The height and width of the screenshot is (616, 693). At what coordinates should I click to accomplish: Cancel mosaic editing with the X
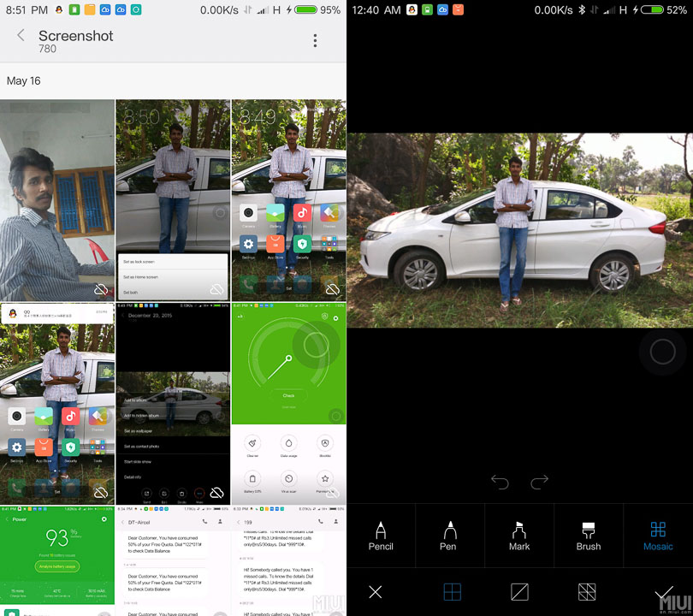[375, 591]
